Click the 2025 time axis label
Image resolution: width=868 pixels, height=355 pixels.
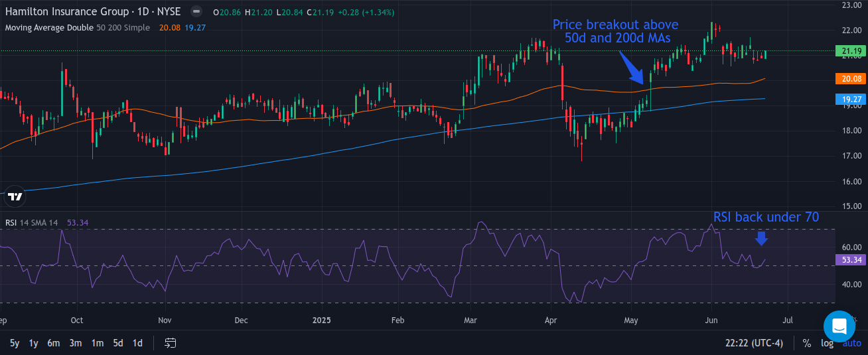tap(321, 320)
